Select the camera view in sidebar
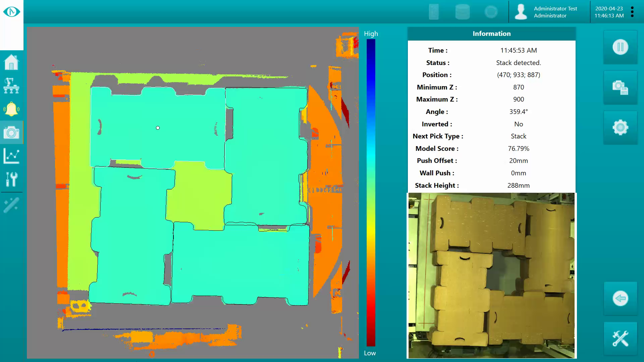 tap(11, 133)
